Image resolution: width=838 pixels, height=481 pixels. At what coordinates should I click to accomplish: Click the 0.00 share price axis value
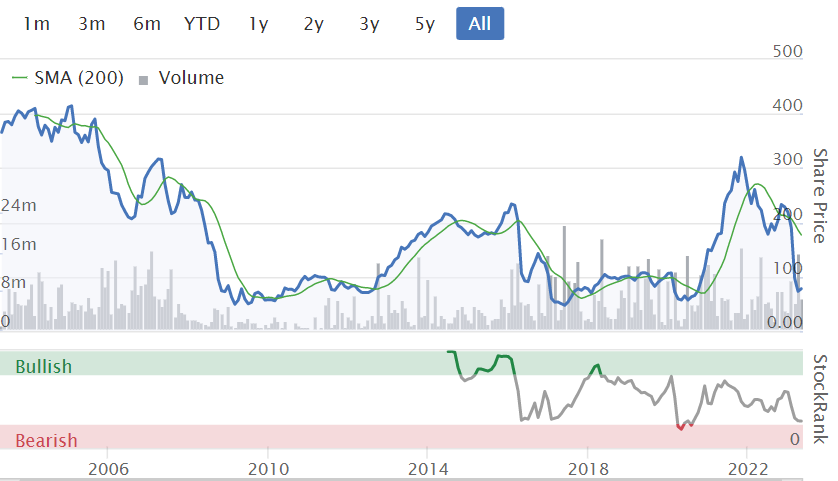coord(785,322)
